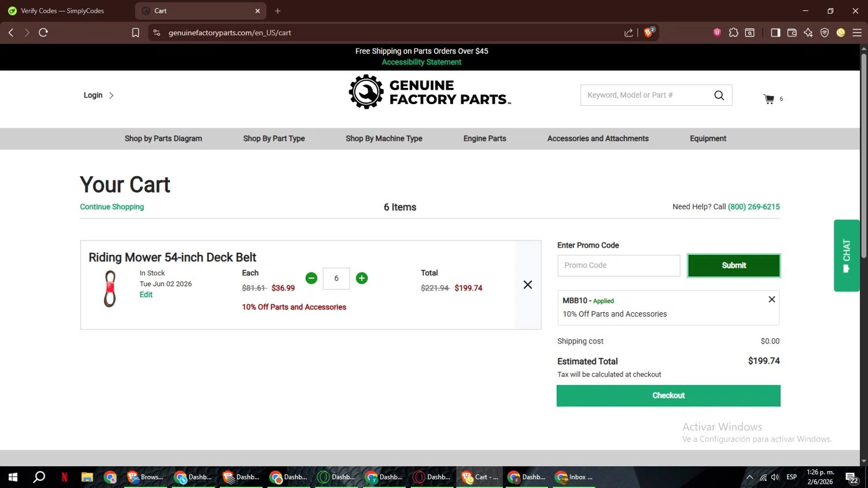View the deck belt product thumbnail
The width and height of the screenshot is (868, 488).
point(110,289)
